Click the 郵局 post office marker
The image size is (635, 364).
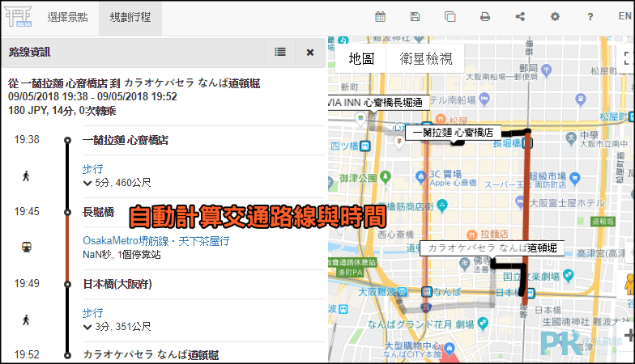click(x=546, y=70)
